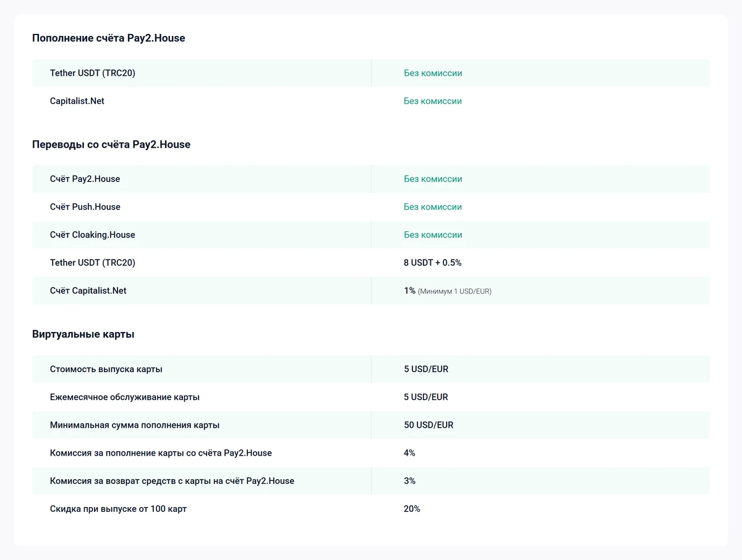The width and height of the screenshot is (742, 560).
Task: Click the '4%' commission value
Action: pos(409,453)
